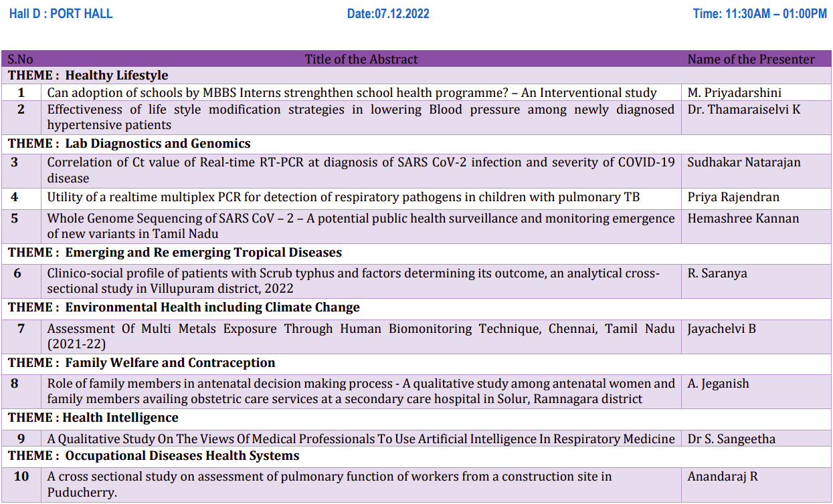Select the MBBS Interns school health abstract title
Screen dimensions: 833x504
point(352,93)
